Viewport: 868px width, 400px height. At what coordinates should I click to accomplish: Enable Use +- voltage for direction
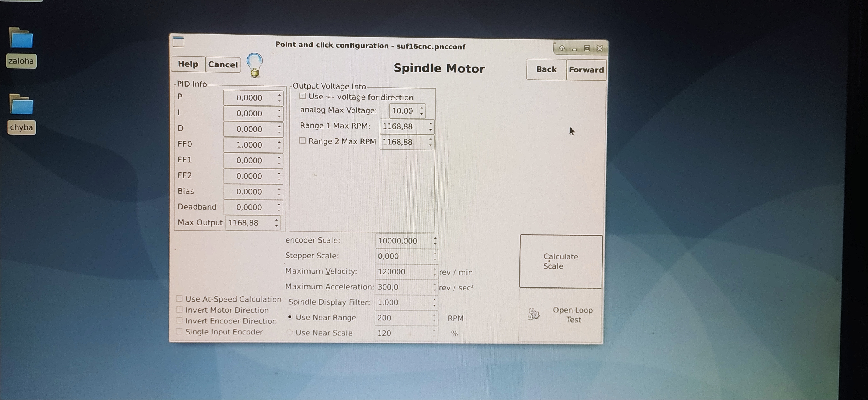tap(302, 96)
